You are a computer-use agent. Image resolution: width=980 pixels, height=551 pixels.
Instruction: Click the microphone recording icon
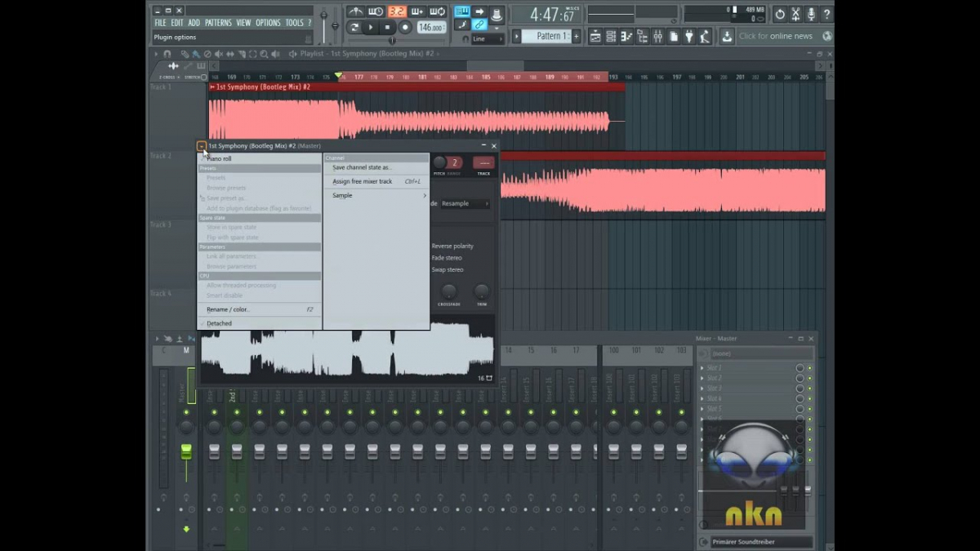[811, 15]
